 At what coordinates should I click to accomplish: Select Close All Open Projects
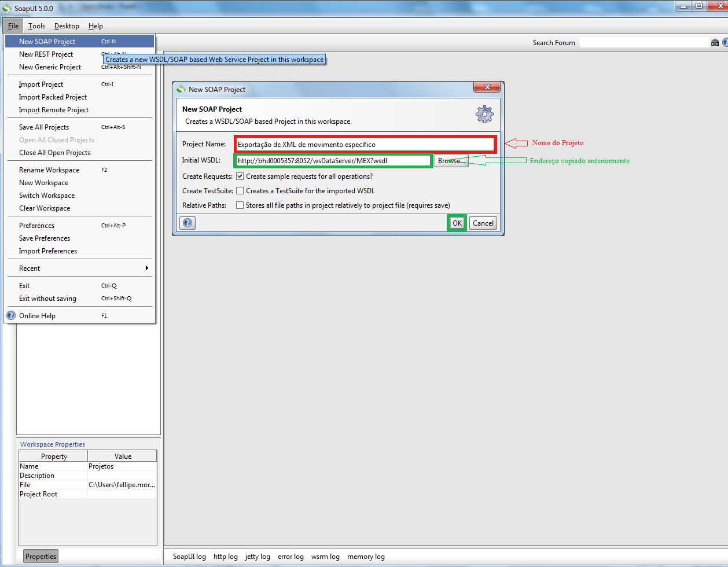79,153
